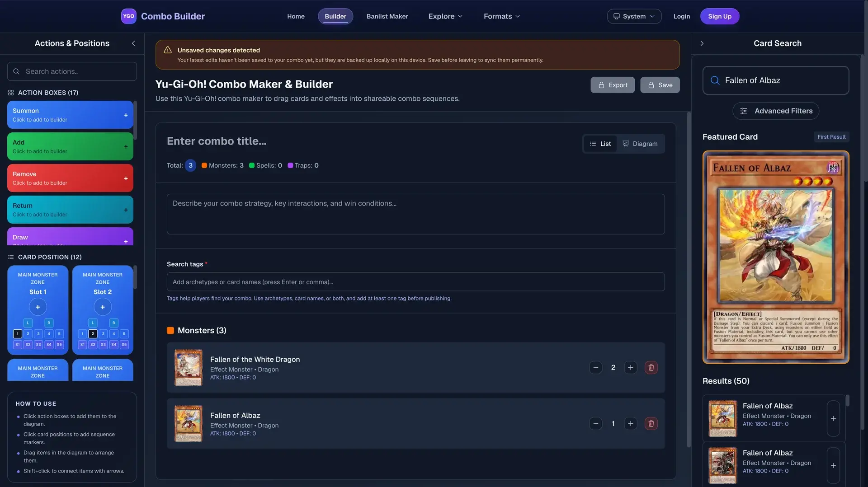
Task: Click plus icon on the Return action box
Action: coord(126,210)
